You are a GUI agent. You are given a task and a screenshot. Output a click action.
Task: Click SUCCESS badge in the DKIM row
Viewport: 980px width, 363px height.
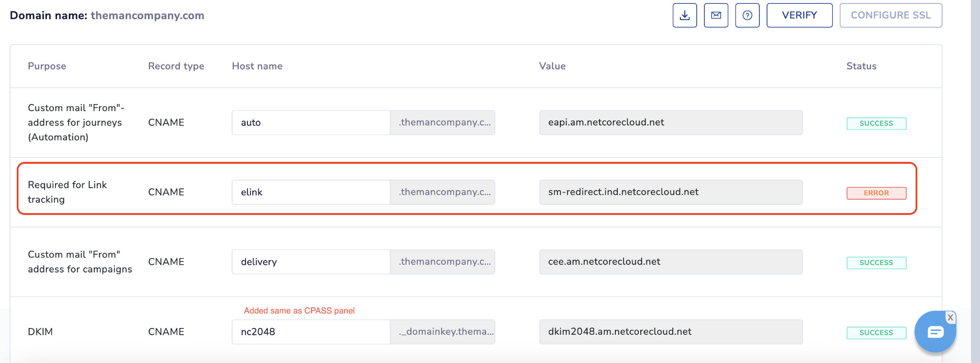click(x=876, y=333)
